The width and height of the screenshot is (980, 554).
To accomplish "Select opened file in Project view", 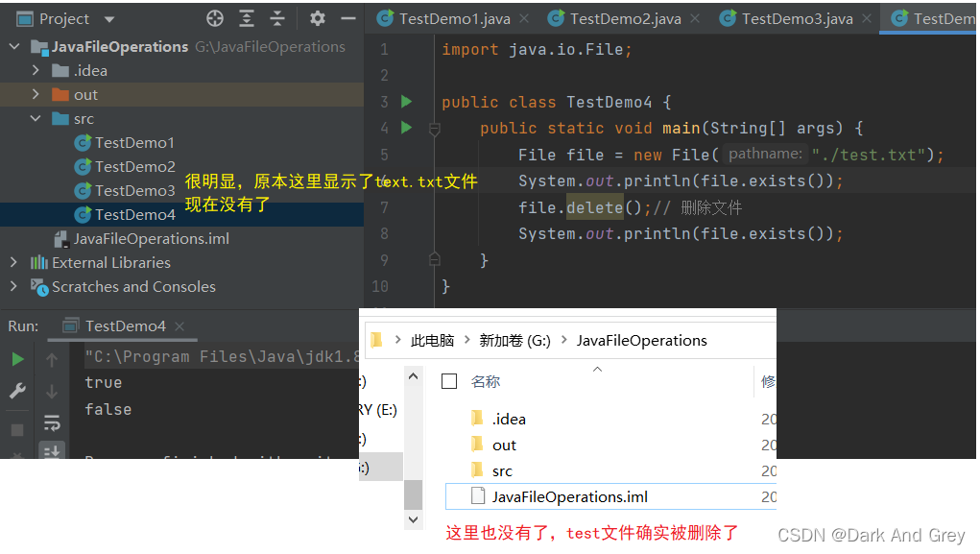I will point(215,17).
